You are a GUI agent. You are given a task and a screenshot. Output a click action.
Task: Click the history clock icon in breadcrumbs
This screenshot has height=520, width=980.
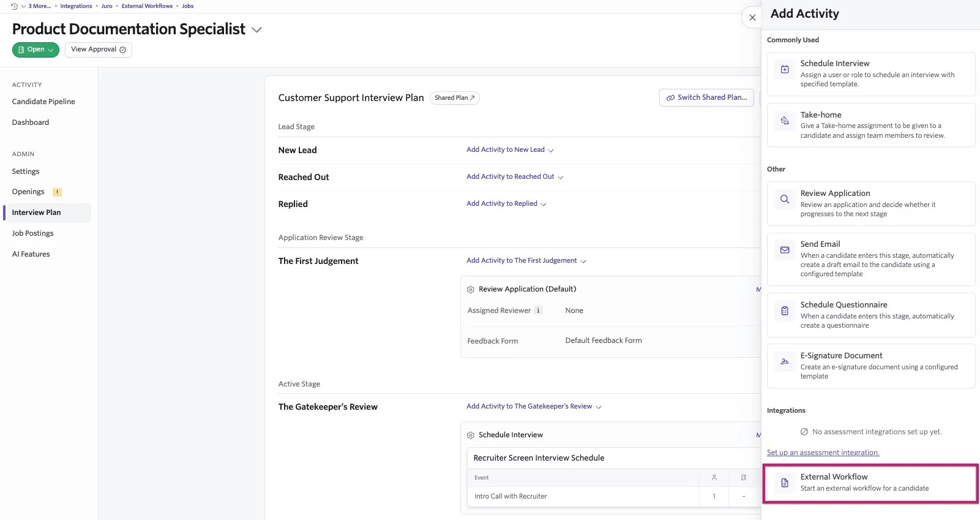point(14,6)
